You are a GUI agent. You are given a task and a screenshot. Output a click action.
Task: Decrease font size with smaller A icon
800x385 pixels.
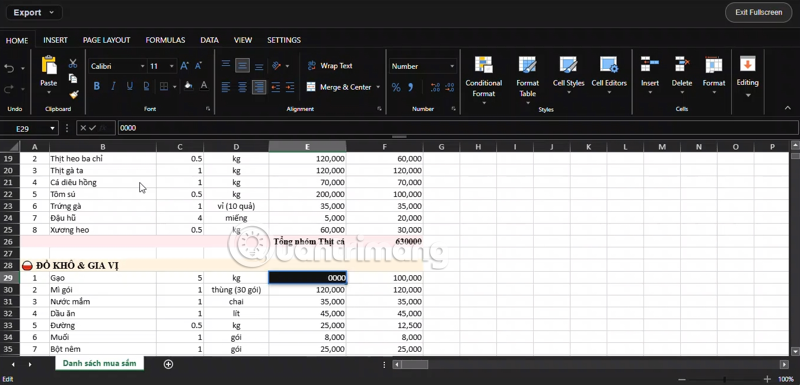click(x=198, y=66)
